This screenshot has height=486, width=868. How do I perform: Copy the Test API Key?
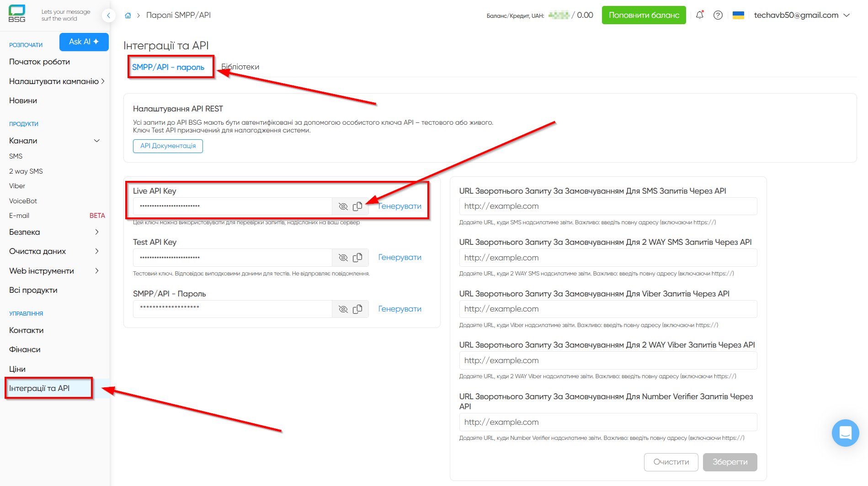(357, 258)
